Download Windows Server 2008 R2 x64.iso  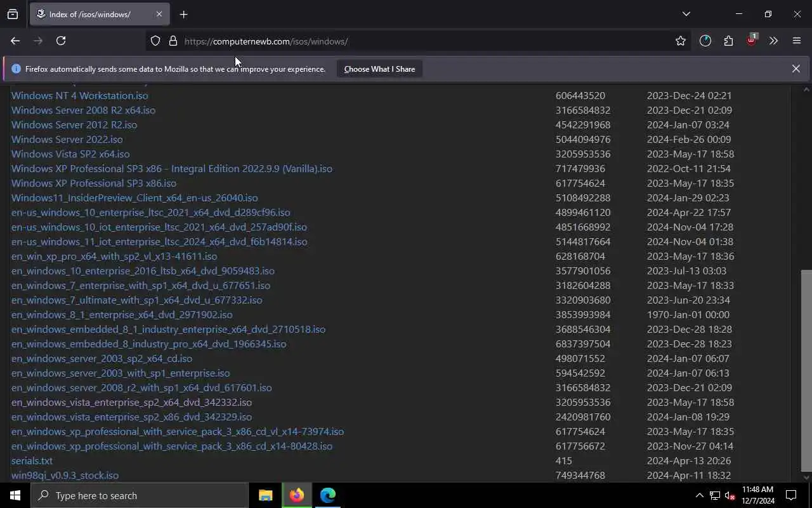(83, 110)
